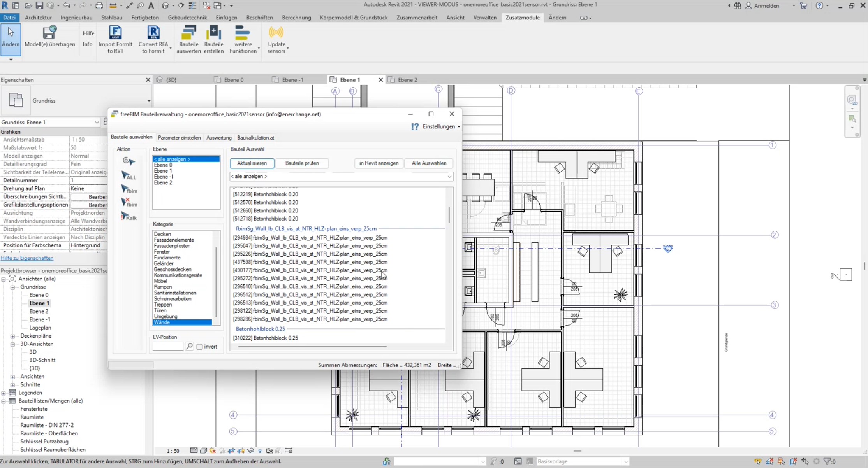The width and height of the screenshot is (868, 468).
Task: Click the Kategorie list scrollbar
Action: [x=216, y=282]
